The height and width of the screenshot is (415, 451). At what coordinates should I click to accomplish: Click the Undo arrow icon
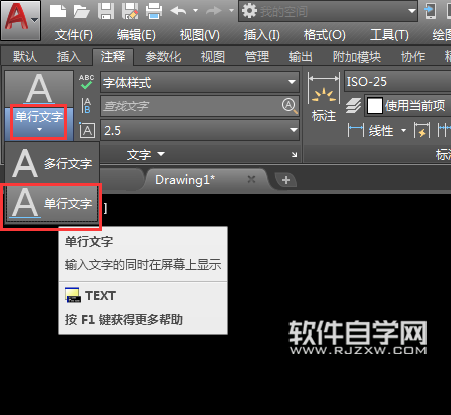coord(178,11)
